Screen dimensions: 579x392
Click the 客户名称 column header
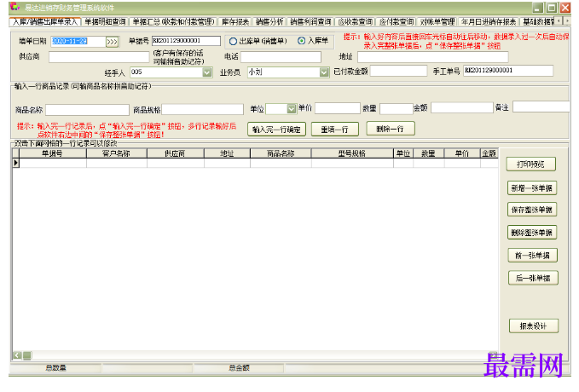click(x=117, y=153)
